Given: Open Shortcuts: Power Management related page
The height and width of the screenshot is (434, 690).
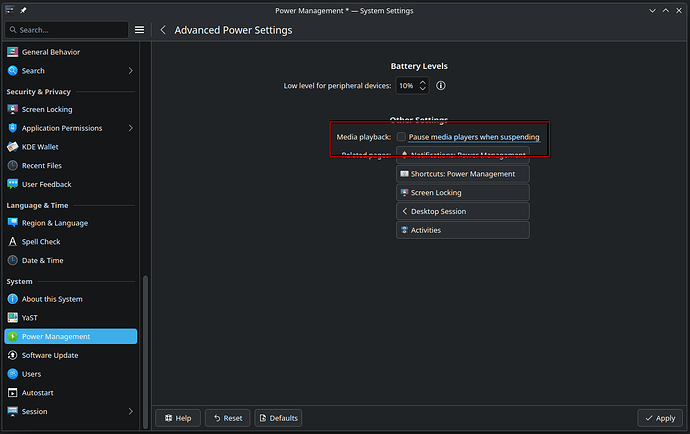Looking at the screenshot, I should tap(462, 174).
